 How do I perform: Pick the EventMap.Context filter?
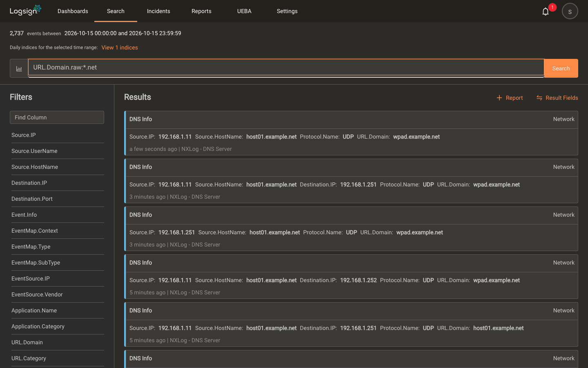pos(57,231)
